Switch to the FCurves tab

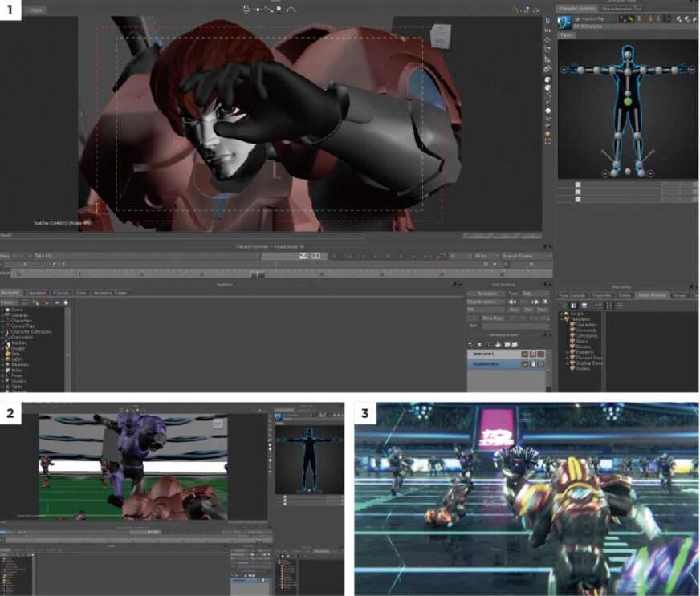pos(61,293)
